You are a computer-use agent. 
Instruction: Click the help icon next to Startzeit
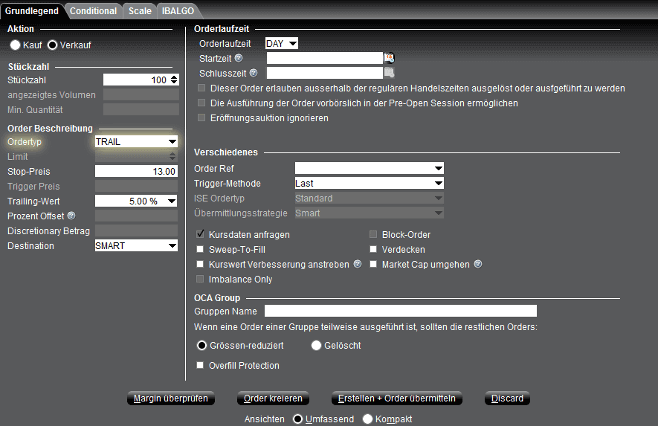(238, 58)
